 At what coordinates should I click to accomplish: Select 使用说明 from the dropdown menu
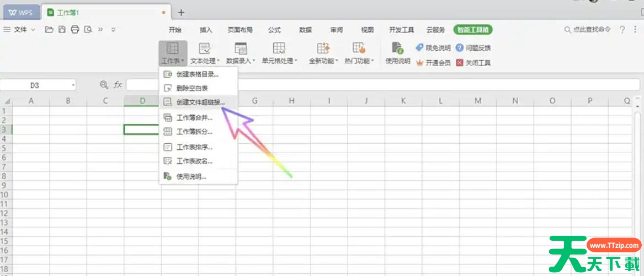point(198,177)
